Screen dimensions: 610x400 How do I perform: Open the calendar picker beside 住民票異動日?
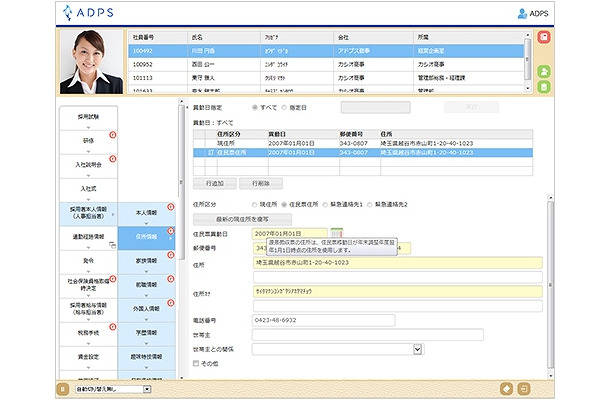(x=337, y=233)
